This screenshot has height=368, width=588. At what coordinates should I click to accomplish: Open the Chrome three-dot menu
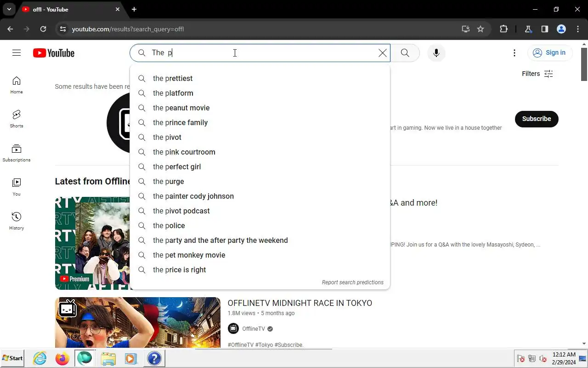coord(578,29)
